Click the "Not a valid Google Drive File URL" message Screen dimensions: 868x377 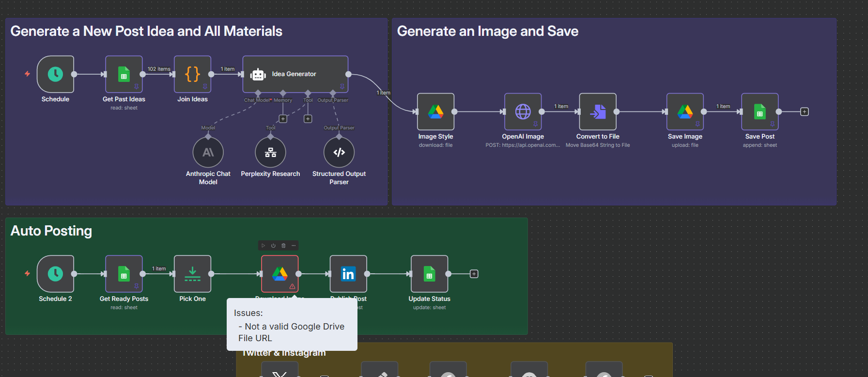coord(291,332)
